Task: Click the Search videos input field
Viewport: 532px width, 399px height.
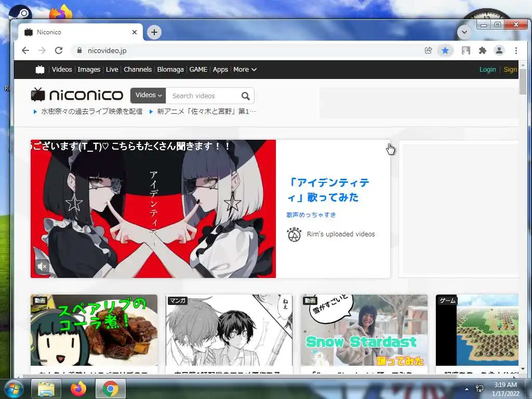Action: pyautogui.click(x=203, y=96)
